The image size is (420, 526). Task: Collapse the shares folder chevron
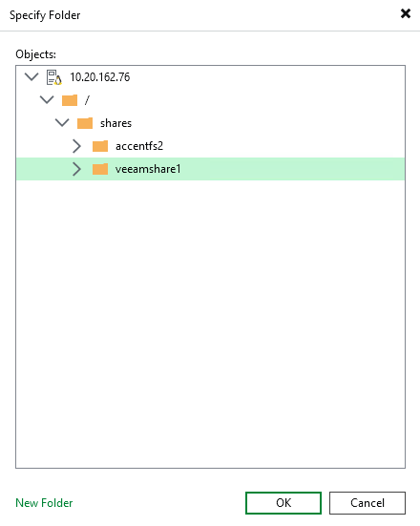(x=62, y=122)
